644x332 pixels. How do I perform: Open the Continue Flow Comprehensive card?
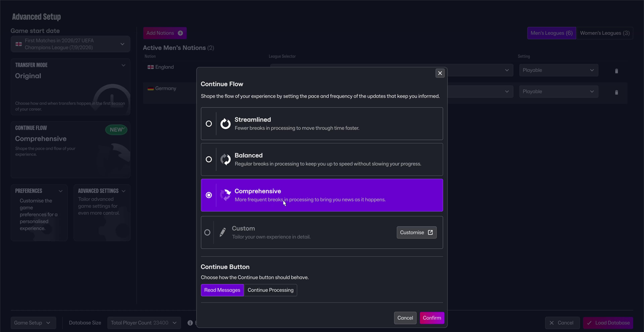tap(70, 149)
